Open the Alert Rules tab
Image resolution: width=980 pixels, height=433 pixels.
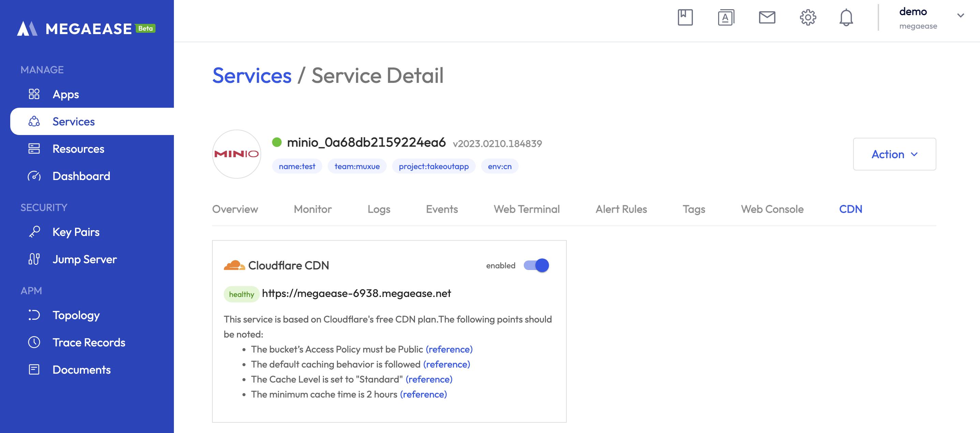click(621, 209)
